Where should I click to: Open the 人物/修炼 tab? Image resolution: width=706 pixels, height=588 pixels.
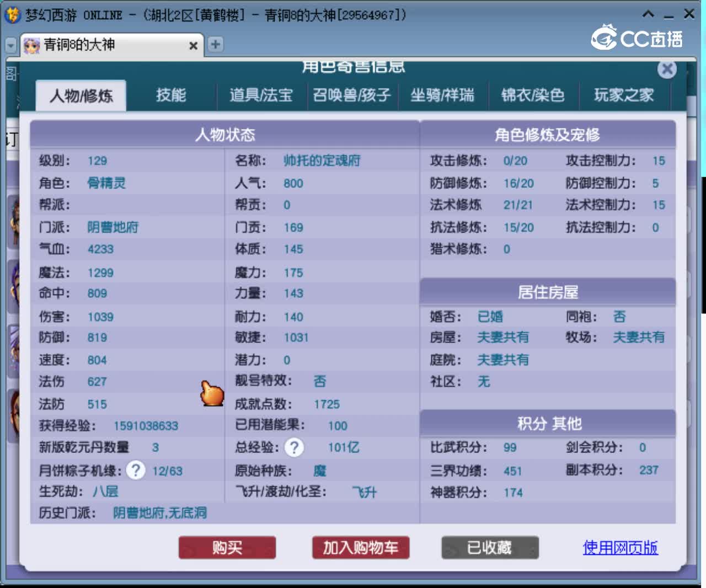click(x=81, y=95)
